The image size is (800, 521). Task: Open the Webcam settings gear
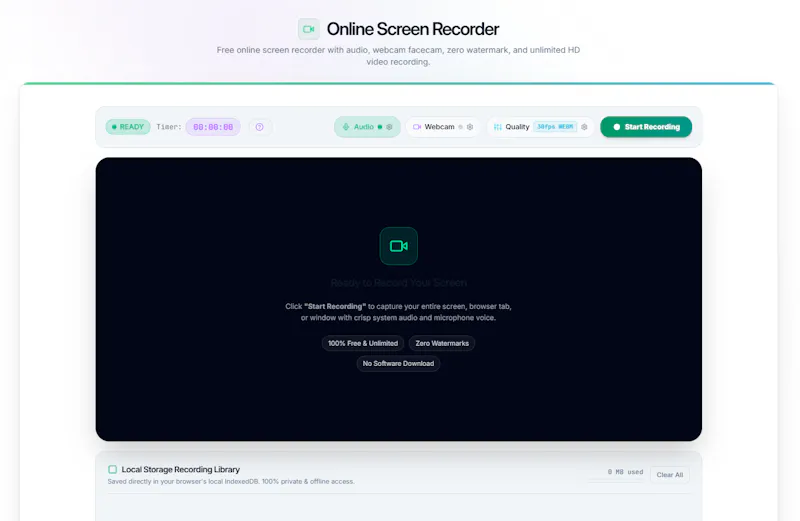pos(470,127)
